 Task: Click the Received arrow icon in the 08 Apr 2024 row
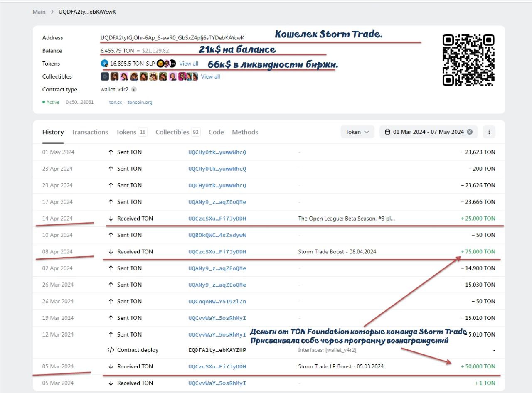click(111, 252)
